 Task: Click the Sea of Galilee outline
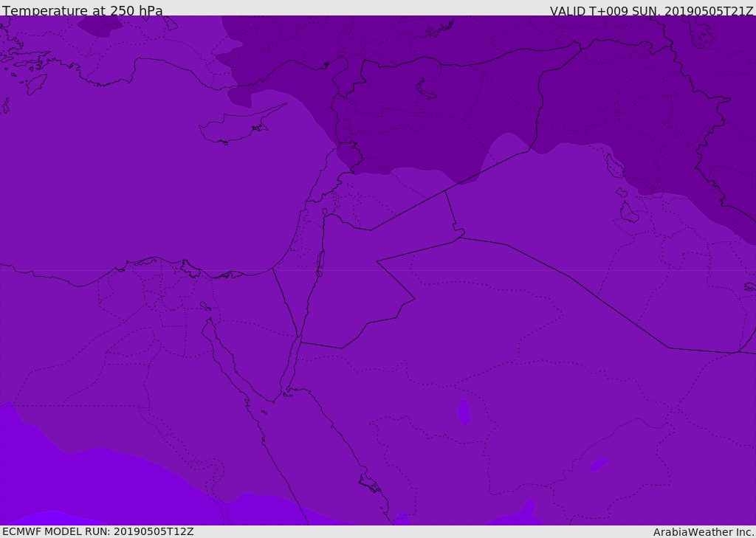(324, 213)
